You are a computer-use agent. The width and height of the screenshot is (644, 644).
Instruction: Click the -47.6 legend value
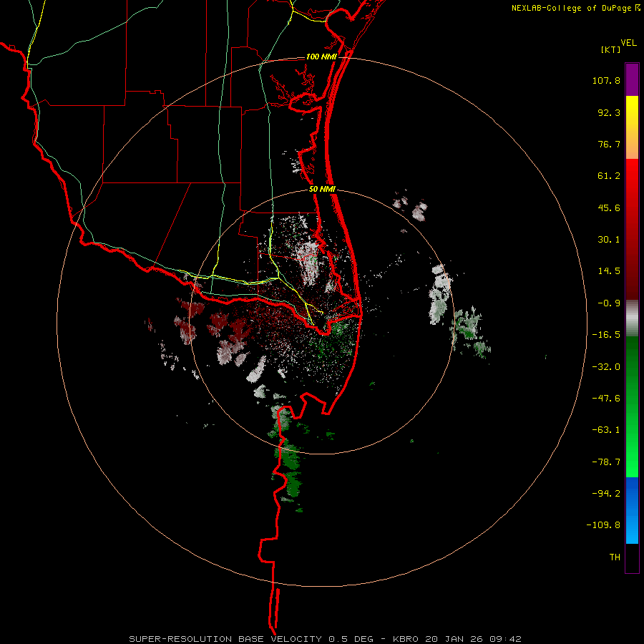(606, 399)
